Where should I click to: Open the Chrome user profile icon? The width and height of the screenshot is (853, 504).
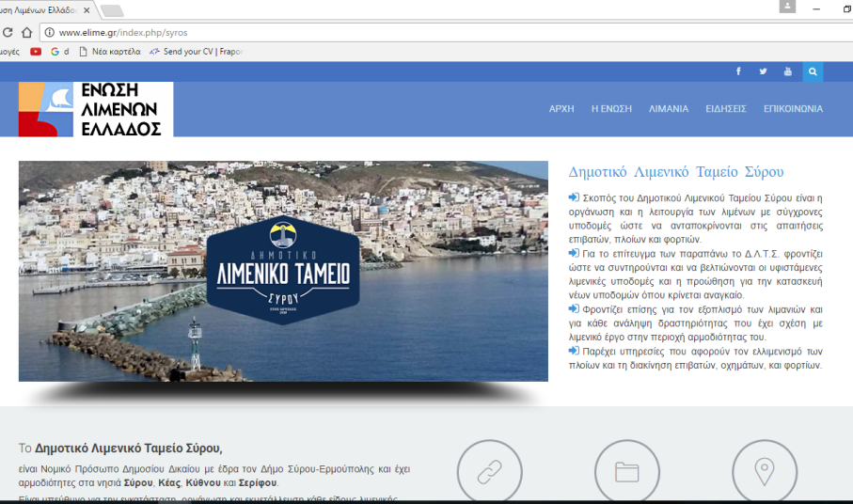[x=787, y=8]
